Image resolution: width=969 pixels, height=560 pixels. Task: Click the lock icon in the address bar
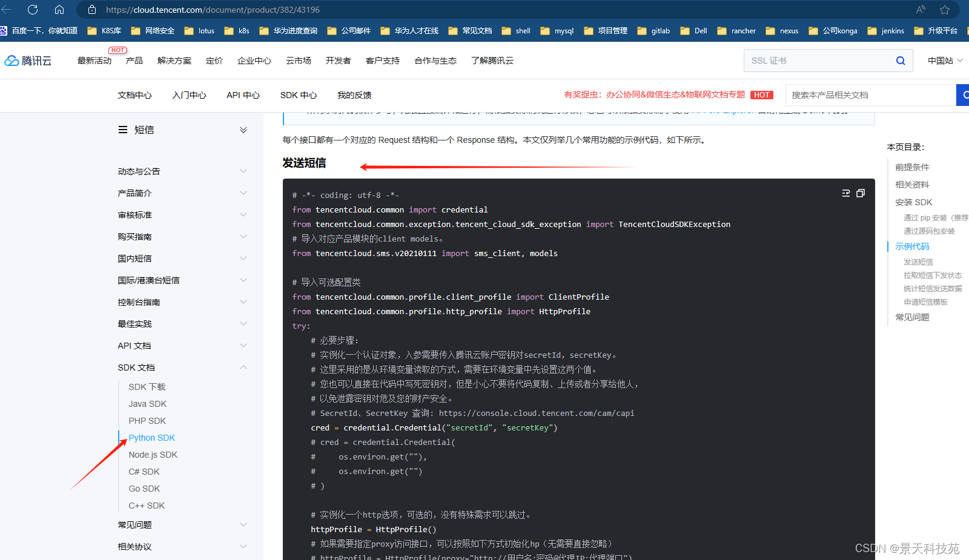pos(91,10)
